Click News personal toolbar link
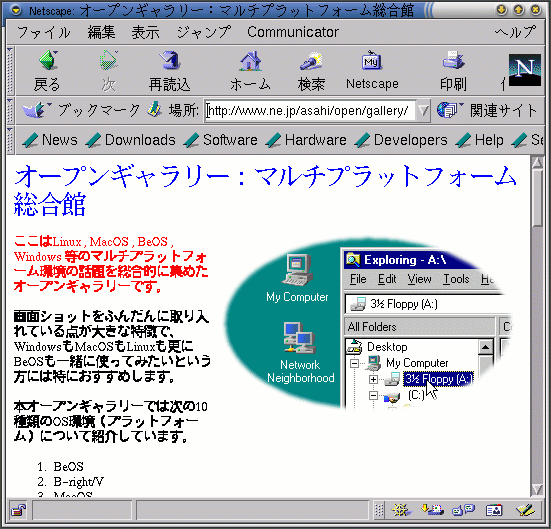Image resolution: width=551 pixels, height=529 pixels. (x=50, y=140)
